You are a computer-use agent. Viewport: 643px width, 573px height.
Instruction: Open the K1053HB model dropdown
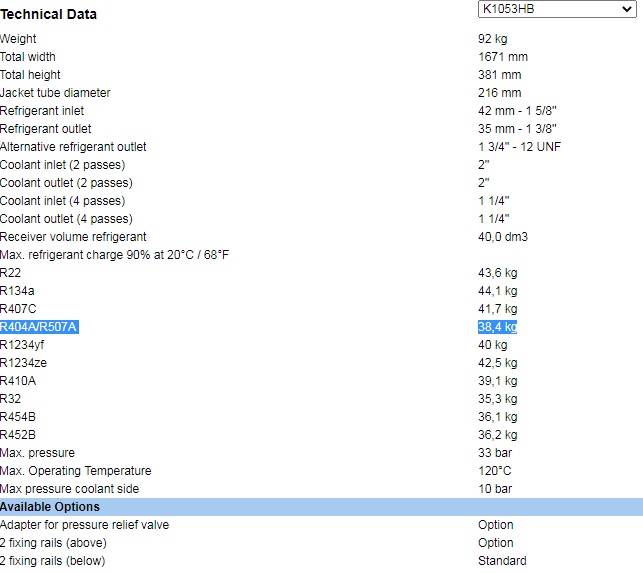click(555, 10)
